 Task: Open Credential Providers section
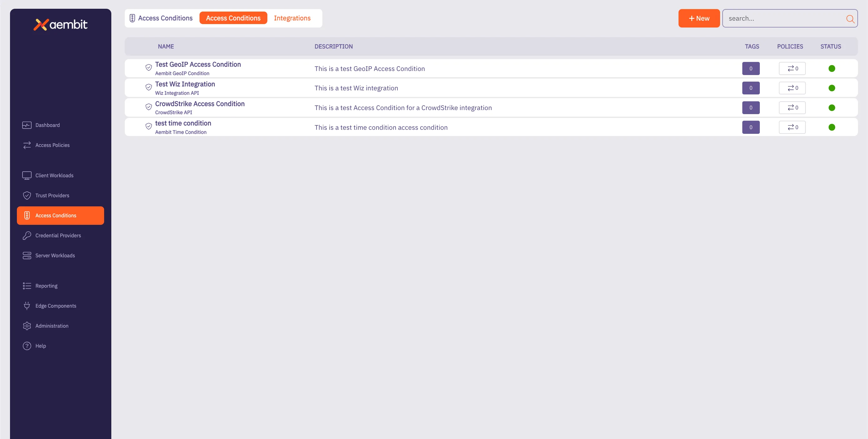pyautogui.click(x=58, y=235)
